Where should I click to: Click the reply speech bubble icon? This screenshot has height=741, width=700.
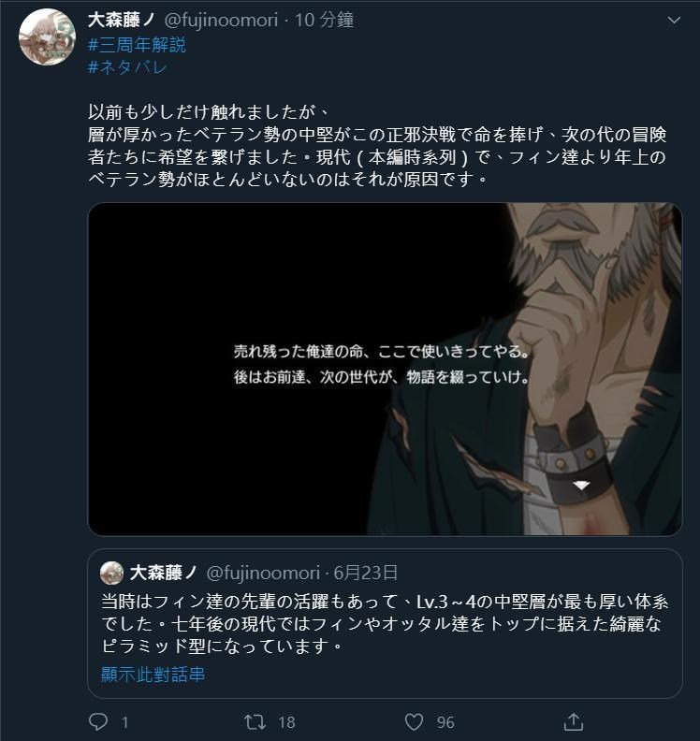pyautogui.click(x=98, y=722)
